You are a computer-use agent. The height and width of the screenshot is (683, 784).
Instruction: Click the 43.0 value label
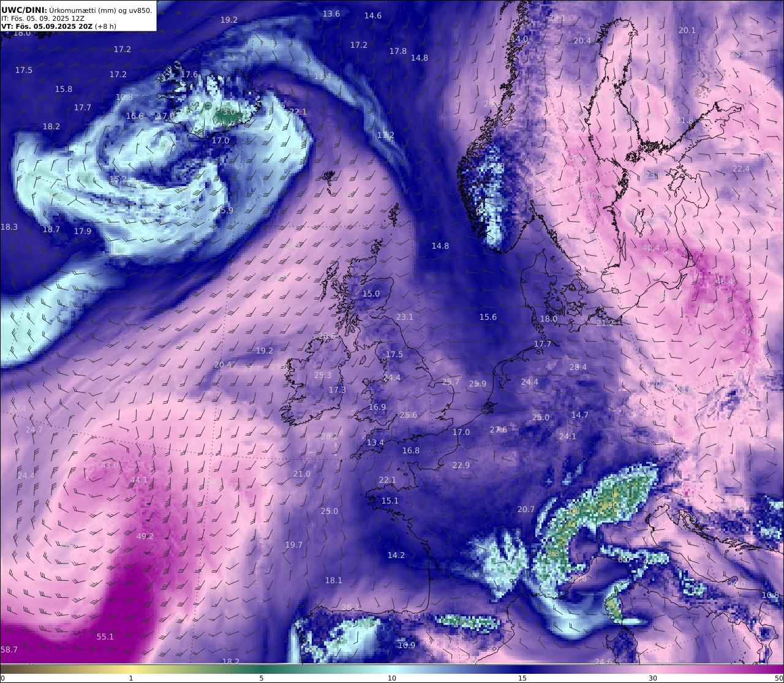tap(110, 465)
